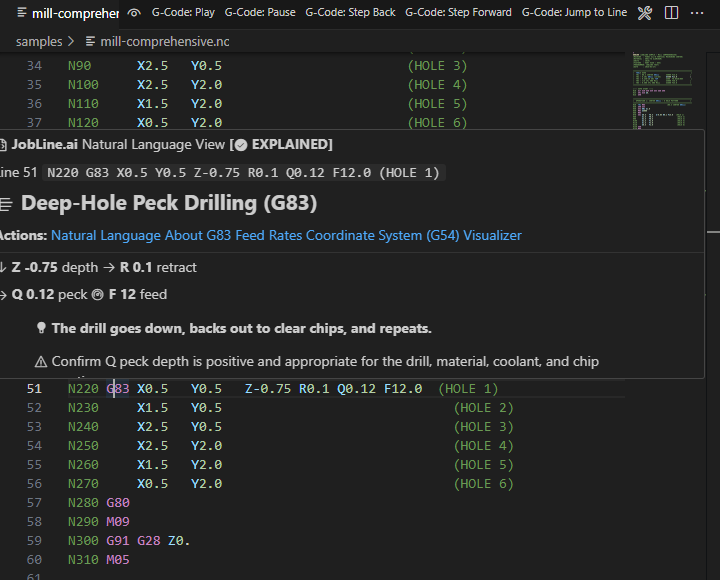Screen dimensions: 720x580
Task: Open the About G83 link
Action: (x=198, y=236)
